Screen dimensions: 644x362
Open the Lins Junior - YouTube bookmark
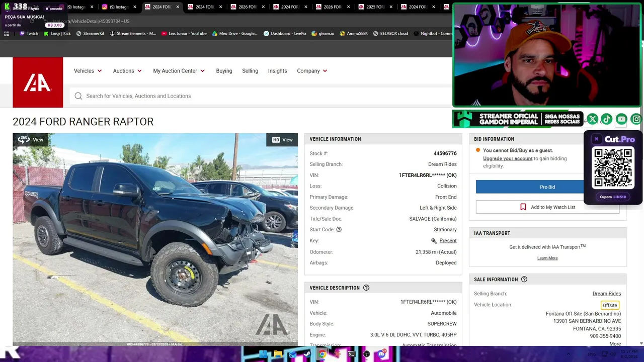[x=184, y=34]
